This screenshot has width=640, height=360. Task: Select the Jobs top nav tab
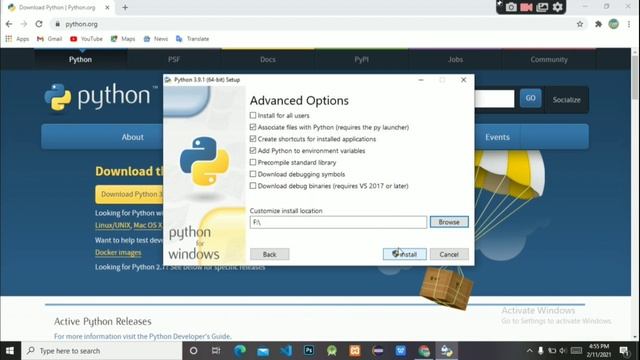point(456,59)
